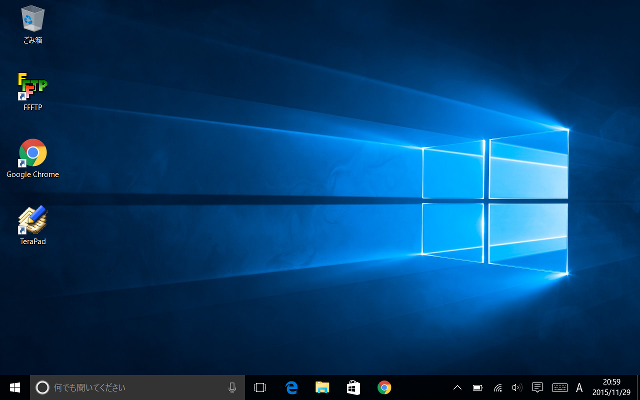
Task: Open Task View from taskbar
Action: click(260, 387)
